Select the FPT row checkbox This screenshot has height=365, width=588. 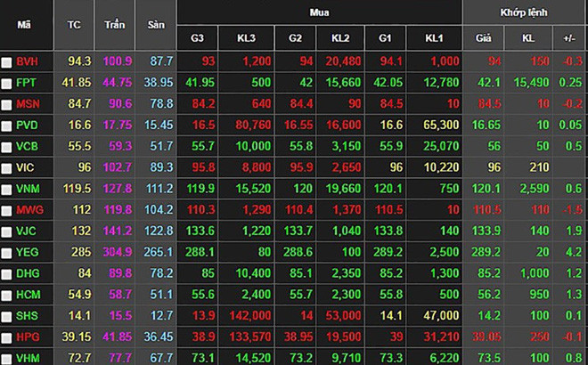point(7,85)
